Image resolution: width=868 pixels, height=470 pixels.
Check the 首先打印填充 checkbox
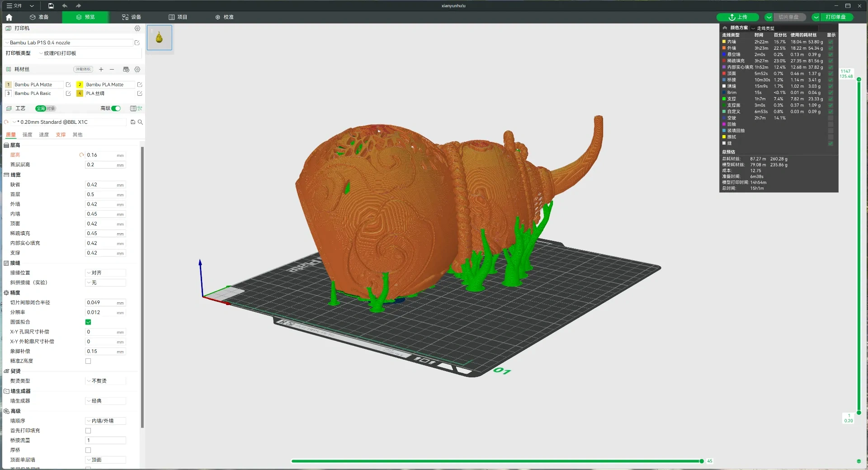click(88, 431)
